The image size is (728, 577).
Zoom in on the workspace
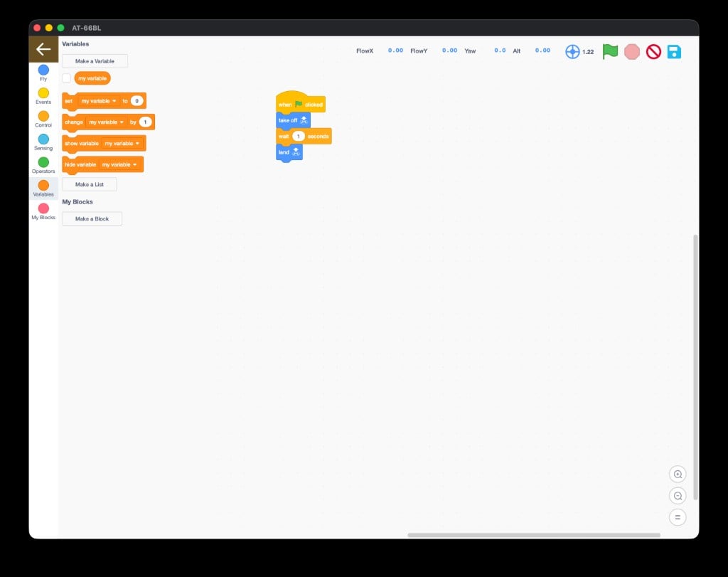click(x=678, y=475)
